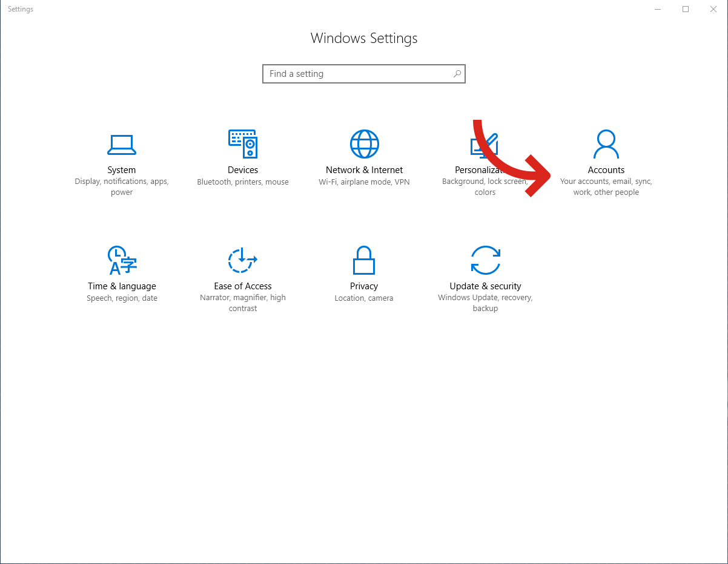
Task: Open the Network & Internet globe icon
Action: (x=364, y=144)
